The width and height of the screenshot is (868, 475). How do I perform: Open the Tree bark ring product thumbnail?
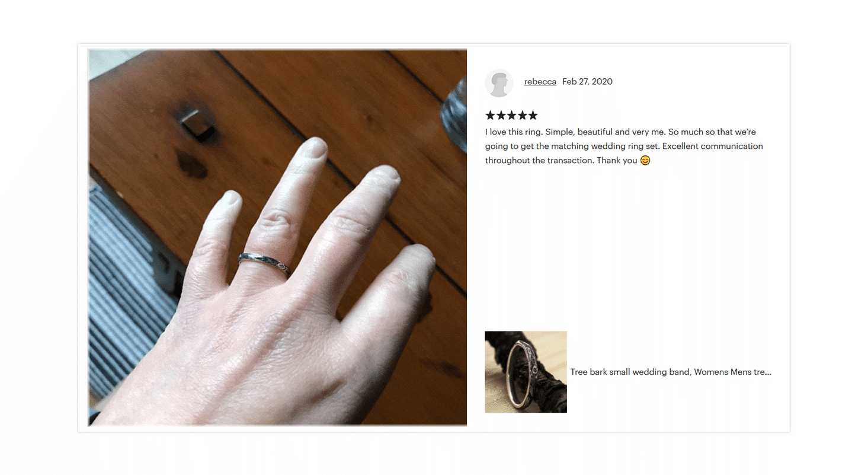(526, 372)
